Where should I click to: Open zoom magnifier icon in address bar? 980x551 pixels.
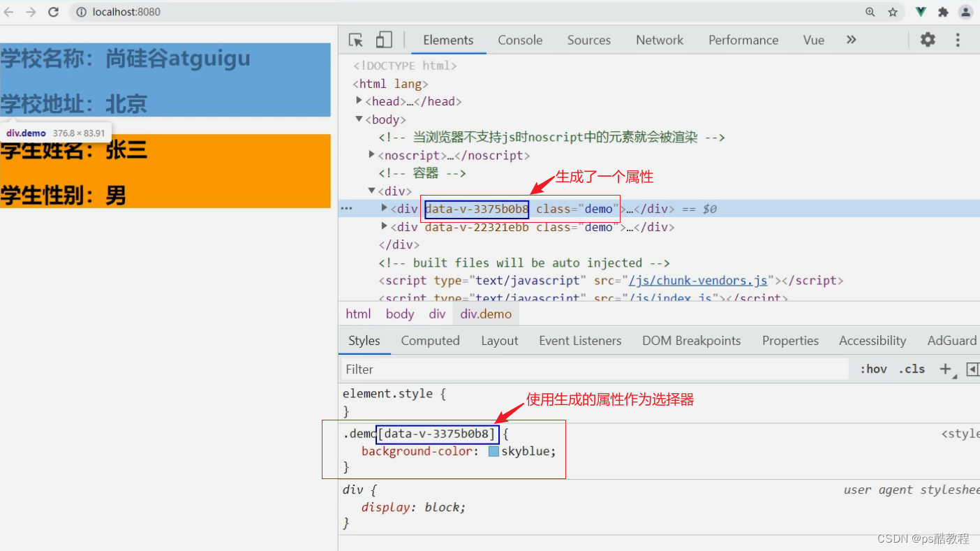pos(870,12)
